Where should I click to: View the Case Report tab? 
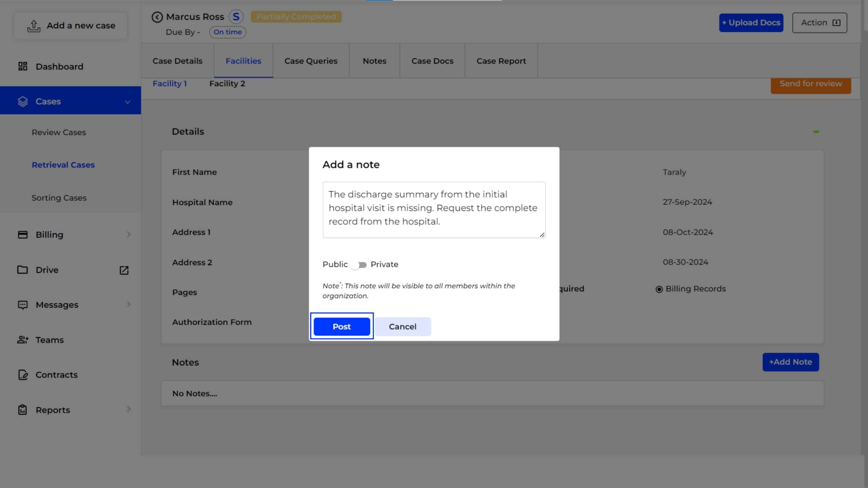501,61
